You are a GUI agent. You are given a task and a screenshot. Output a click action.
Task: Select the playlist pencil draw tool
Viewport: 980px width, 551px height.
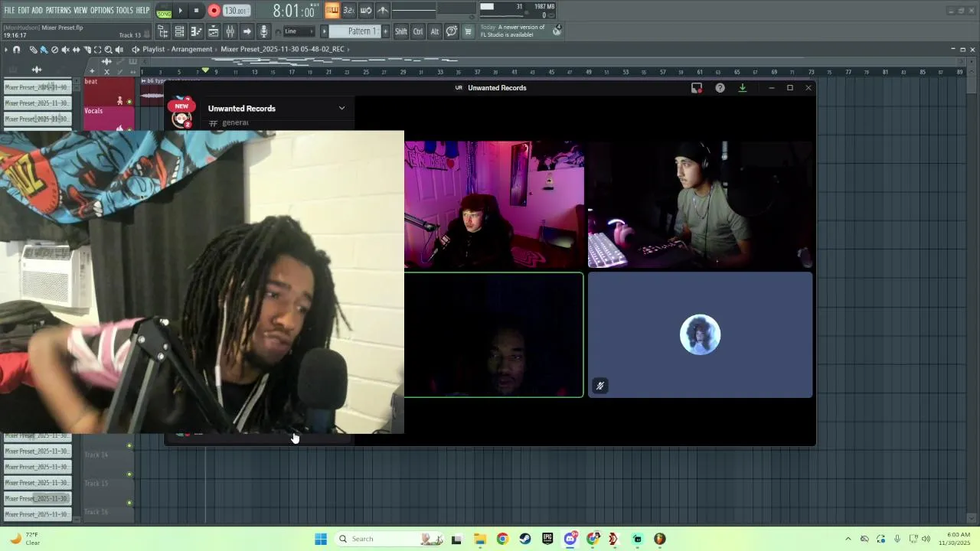[33, 49]
